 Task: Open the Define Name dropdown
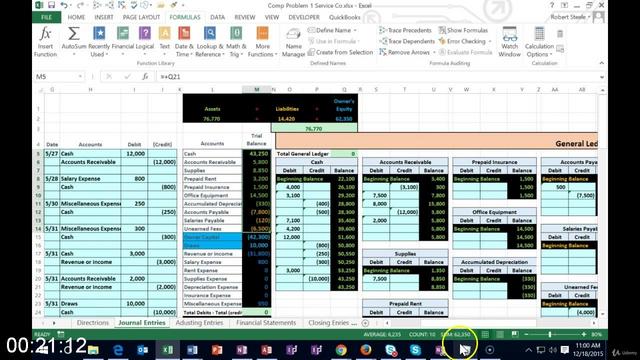click(x=332, y=30)
